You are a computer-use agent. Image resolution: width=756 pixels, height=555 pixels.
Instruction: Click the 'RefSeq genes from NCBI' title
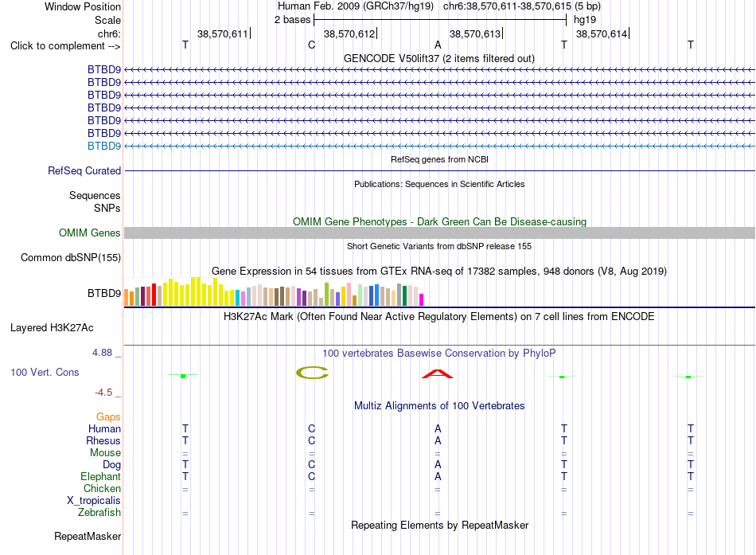(x=440, y=159)
